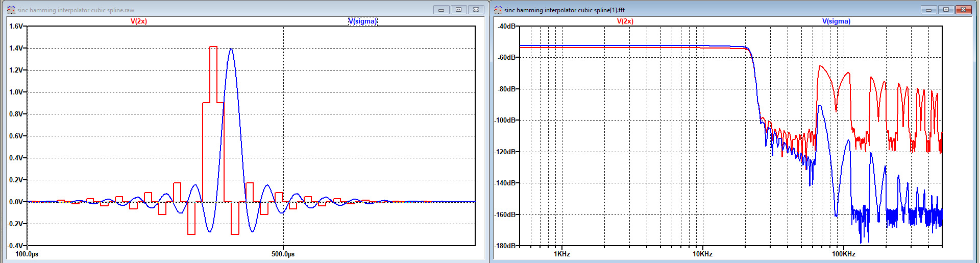Restore the .fft plot window
Screen dimensions: 980x263
tap(946, 10)
